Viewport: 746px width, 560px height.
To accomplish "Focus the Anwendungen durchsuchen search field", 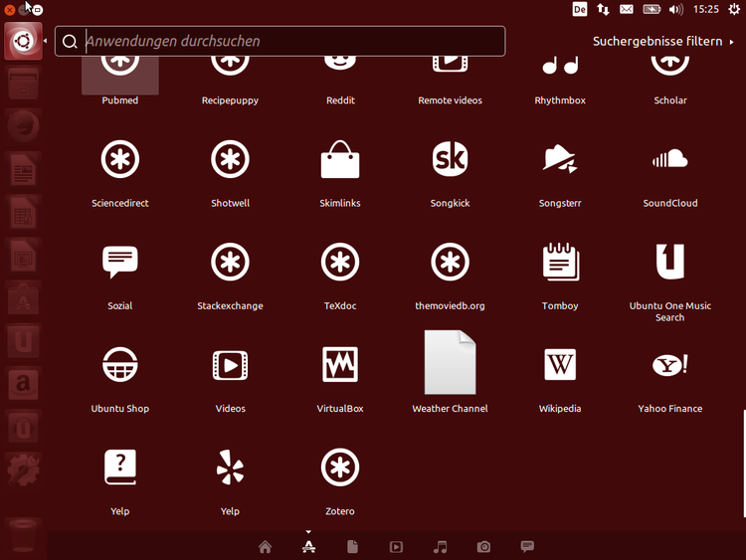I will click(288, 42).
